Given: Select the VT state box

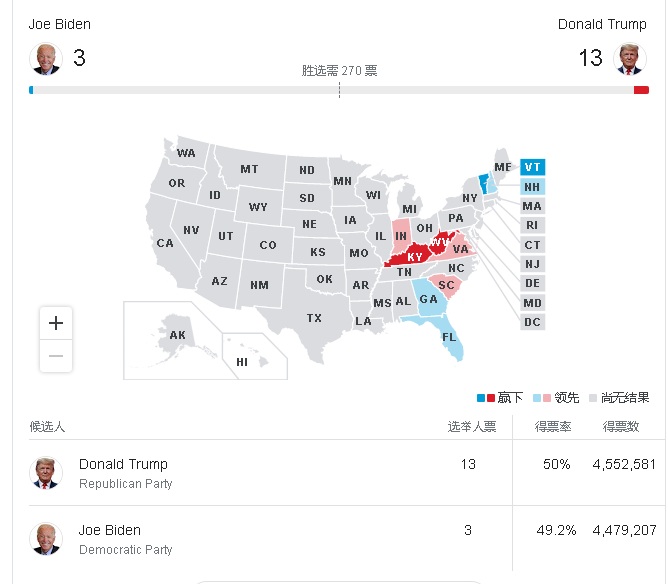Looking at the screenshot, I should point(532,167).
